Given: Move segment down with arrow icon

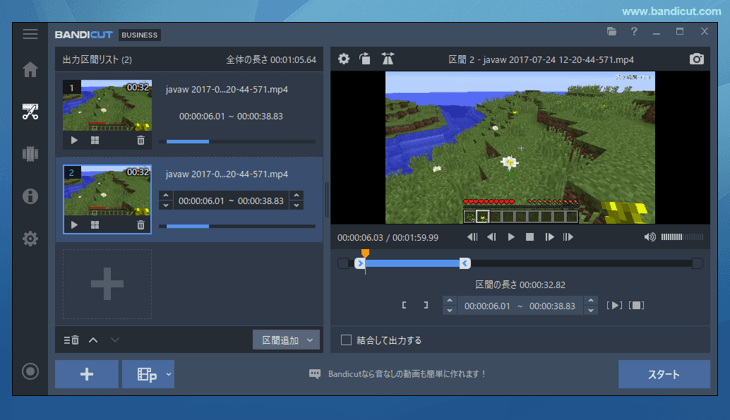Looking at the screenshot, I should [x=115, y=340].
